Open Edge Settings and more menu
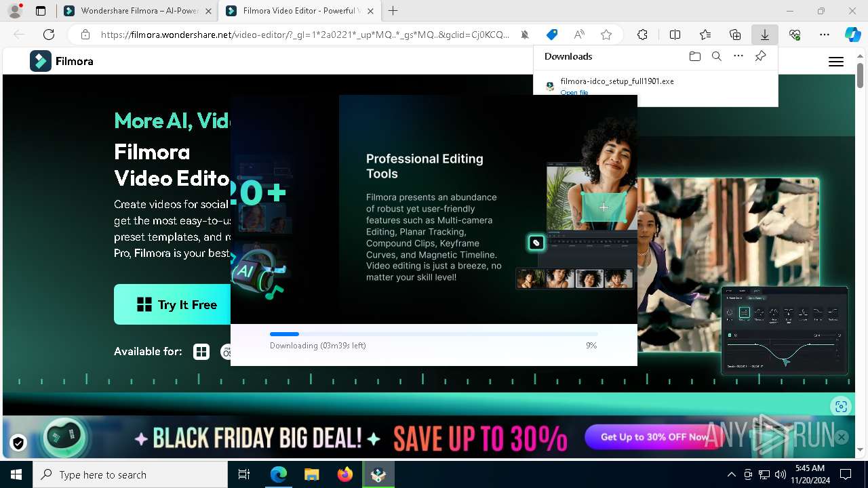Image resolution: width=868 pixels, height=488 pixels. click(x=825, y=35)
